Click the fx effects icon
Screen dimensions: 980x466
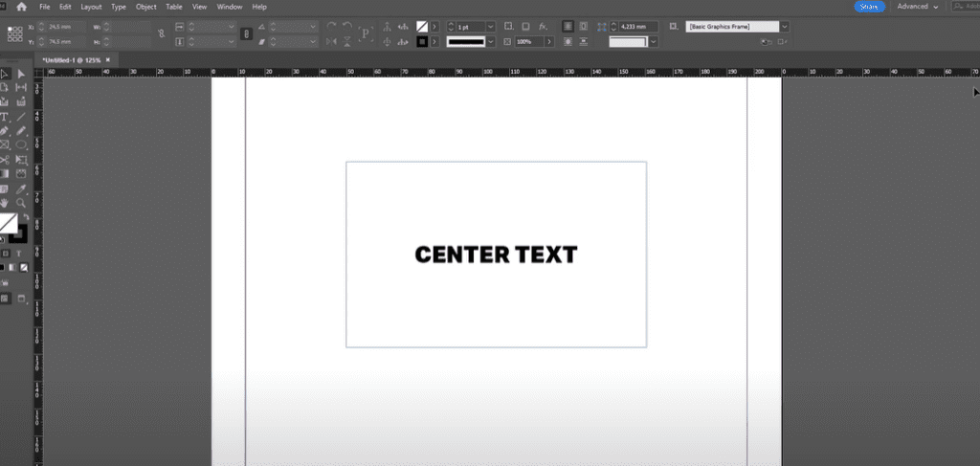coord(543,27)
